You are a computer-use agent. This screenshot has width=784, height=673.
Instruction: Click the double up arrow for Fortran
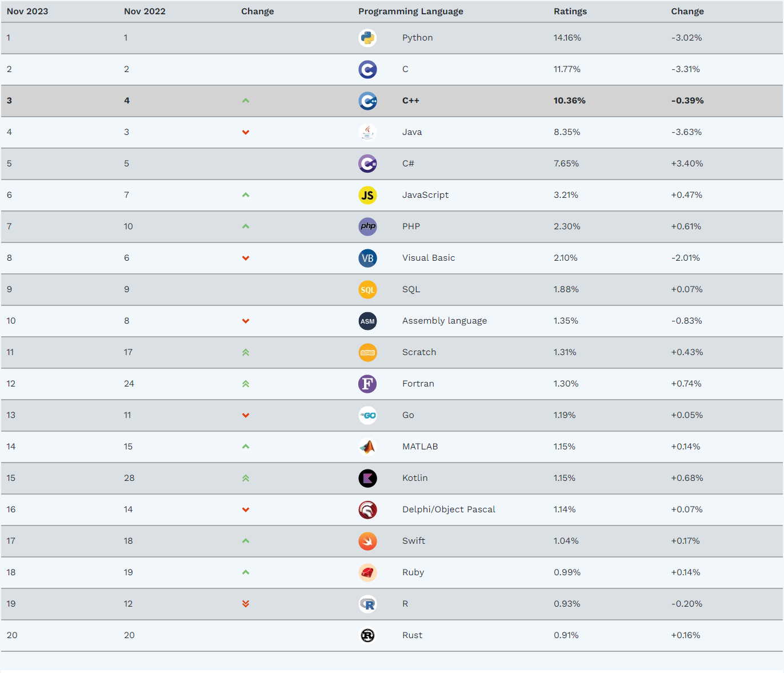coord(246,384)
